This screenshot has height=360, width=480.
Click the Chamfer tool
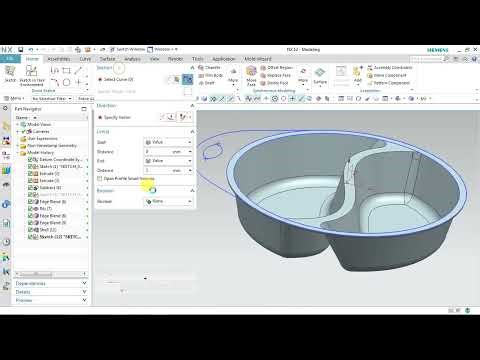[209, 68]
